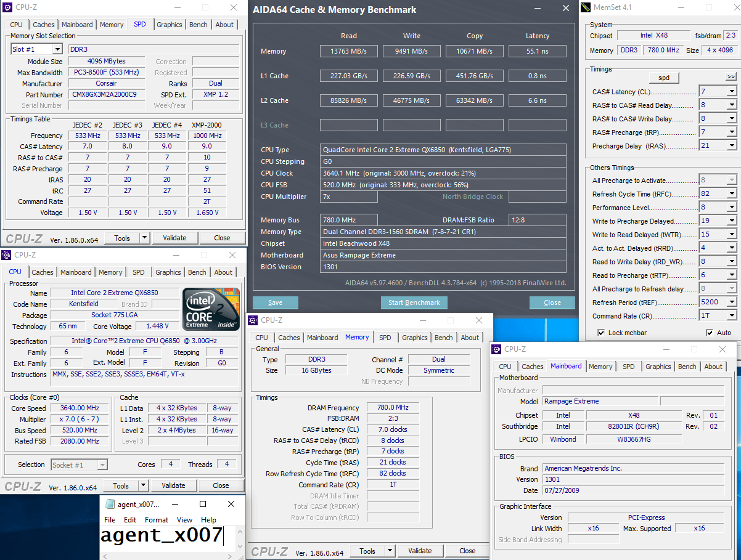The height and width of the screenshot is (560, 741).
Task: Open Graphics tab in Memory CPU-Z window
Action: pyautogui.click(x=415, y=338)
